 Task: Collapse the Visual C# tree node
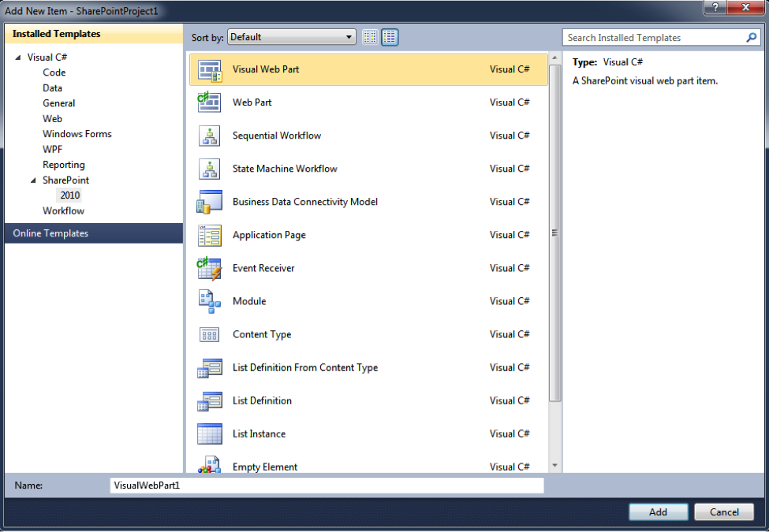tap(18, 58)
